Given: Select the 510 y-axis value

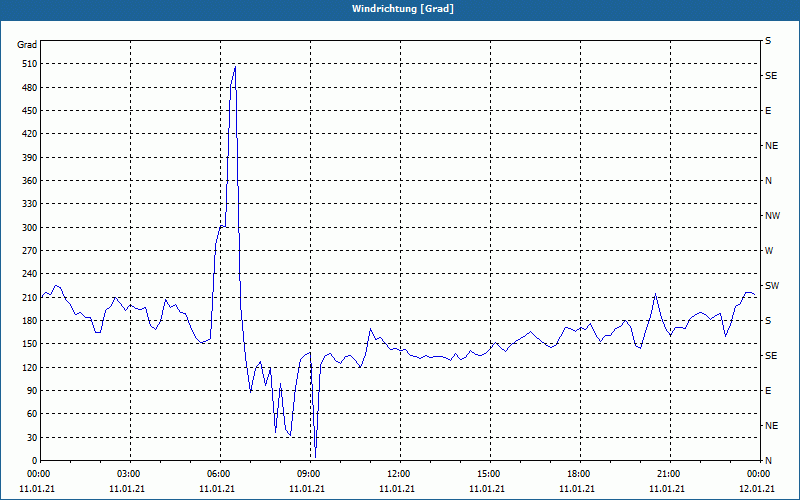Looking at the screenshot, I should pyautogui.click(x=30, y=64).
